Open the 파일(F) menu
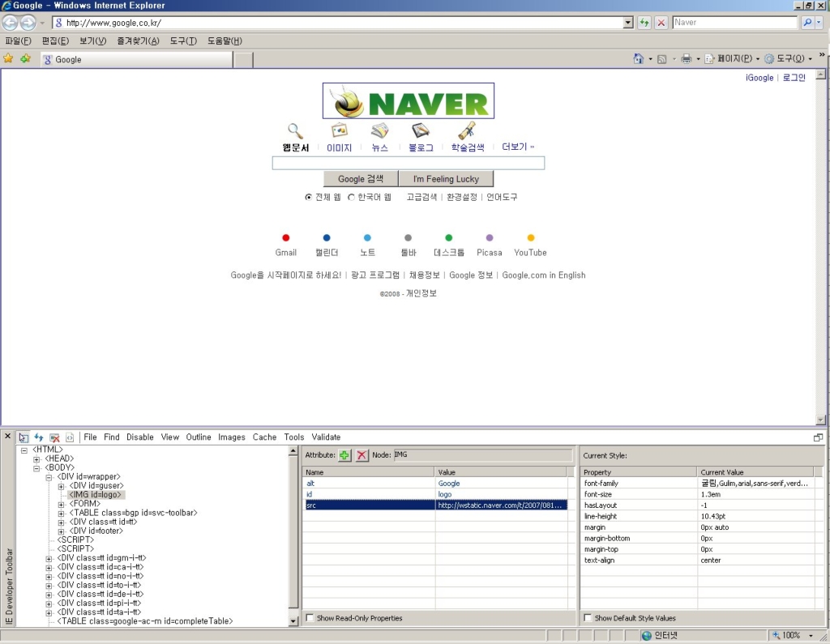This screenshot has width=830, height=644. click(18, 41)
